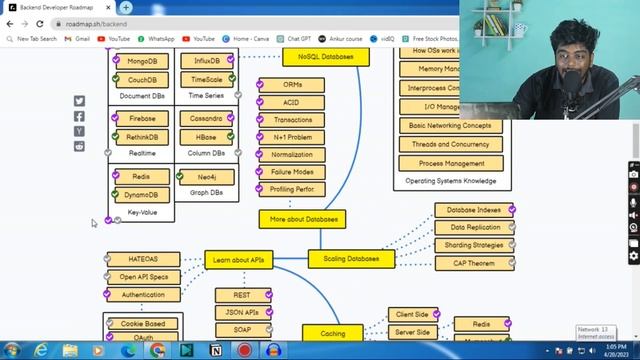Viewport: 640px width, 360px height.
Task: Select the Process Management node
Action: click(x=451, y=163)
